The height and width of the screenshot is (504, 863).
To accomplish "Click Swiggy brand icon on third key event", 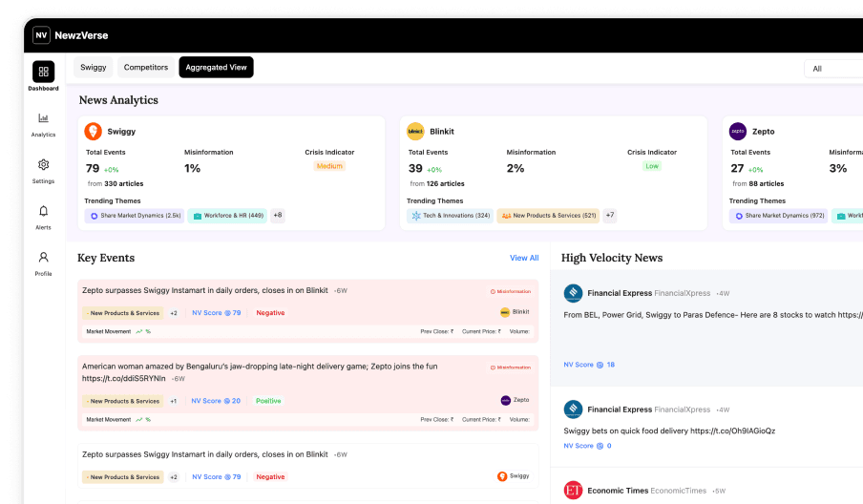I will 502,476.
